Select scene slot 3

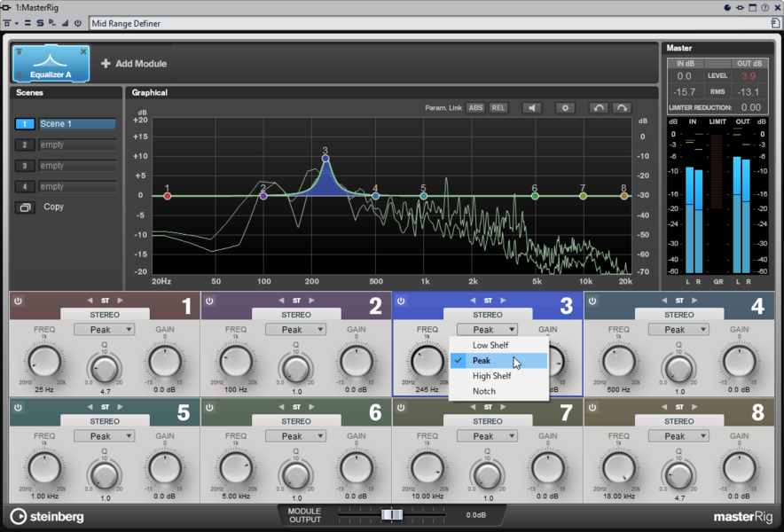[x=25, y=166]
